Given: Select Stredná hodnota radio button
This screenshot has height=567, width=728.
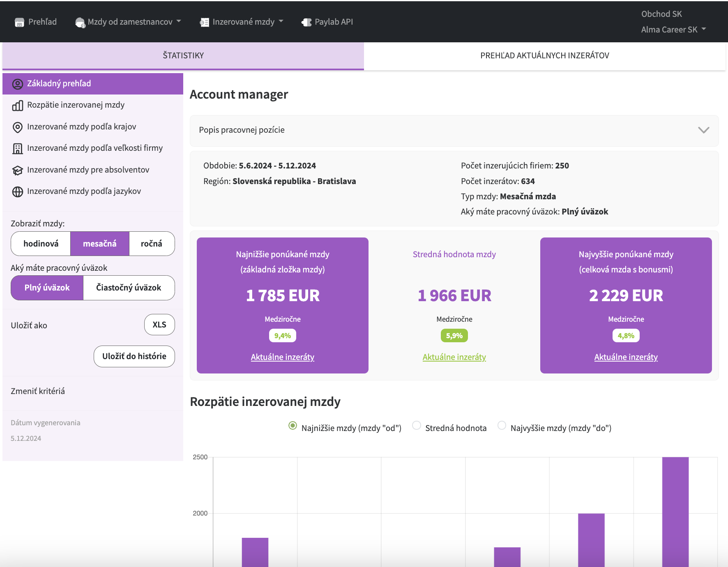Looking at the screenshot, I should (x=417, y=426).
